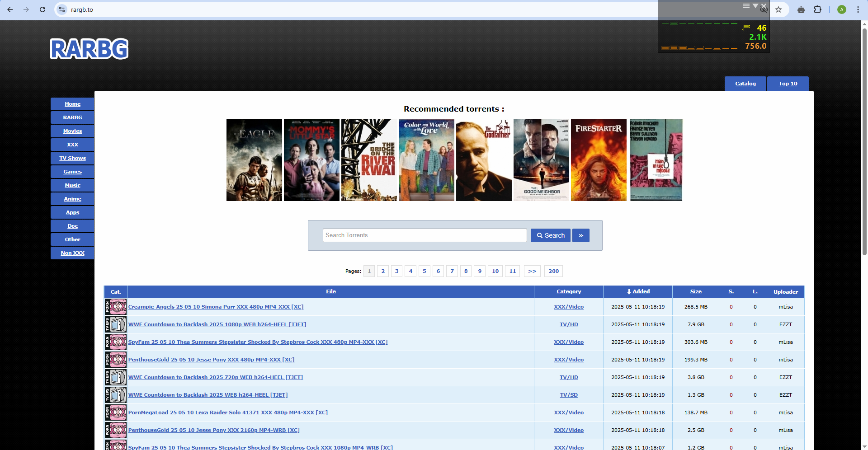Switch to the Catalog tab
The width and height of the screenshot is (868, 450).
(745, 84)
